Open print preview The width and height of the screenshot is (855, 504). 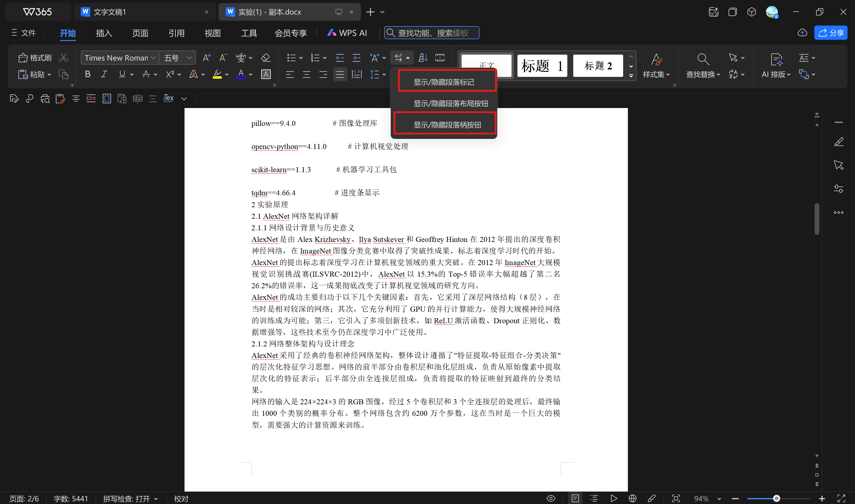pos(45,99)
